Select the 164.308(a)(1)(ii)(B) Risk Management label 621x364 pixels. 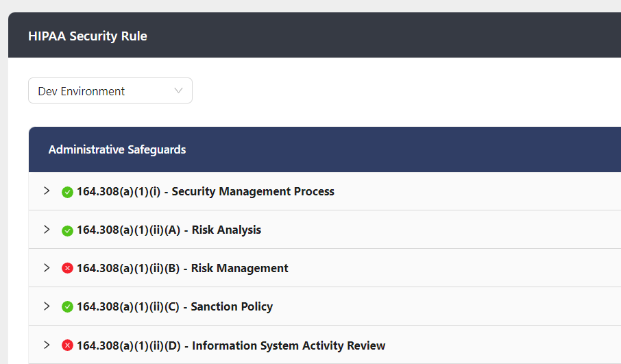[182, 268]
